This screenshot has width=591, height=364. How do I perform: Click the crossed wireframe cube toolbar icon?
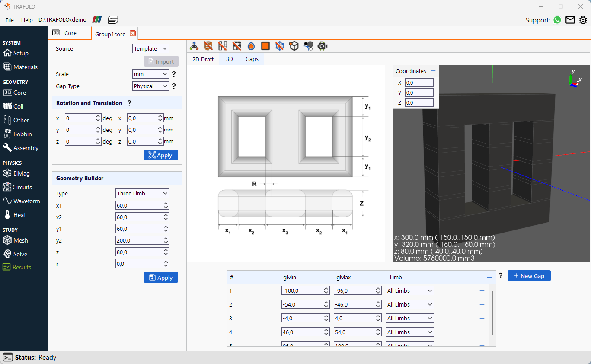(x=279, y=46)
